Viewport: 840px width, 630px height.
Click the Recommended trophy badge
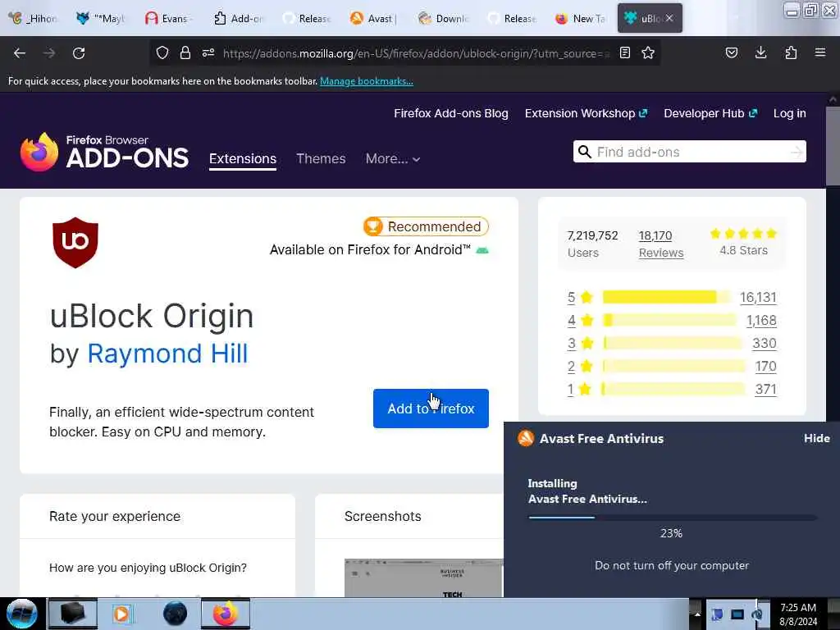pos(426,226)
